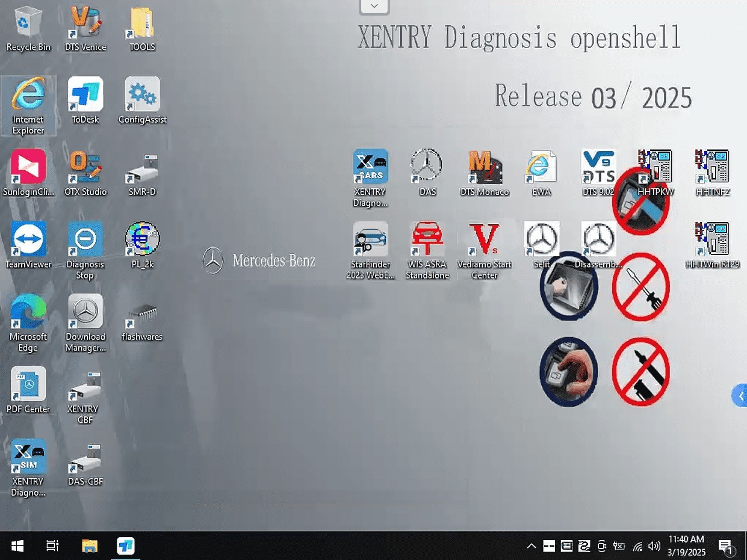
Task: Select the PL_2k shortcut
Action: point(143,245)
